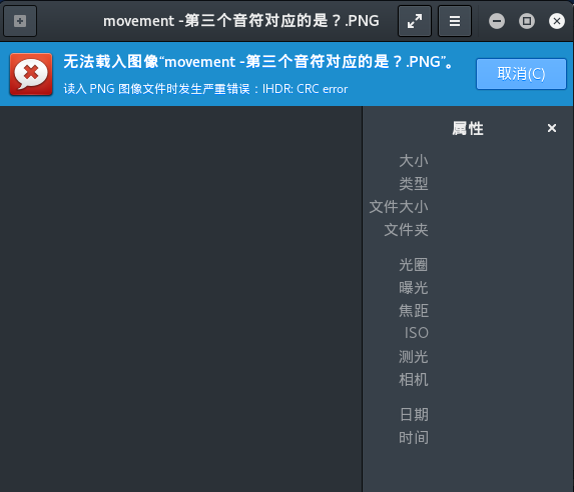
Task: Enter fullscreen with the expand arrows icon
Action: 415,21
